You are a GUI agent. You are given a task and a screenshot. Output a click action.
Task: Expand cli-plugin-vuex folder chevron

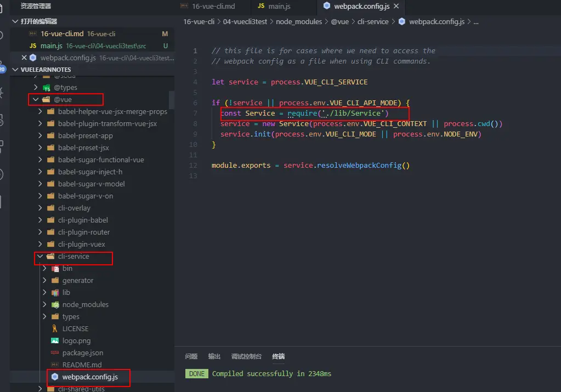coord(39,245)
